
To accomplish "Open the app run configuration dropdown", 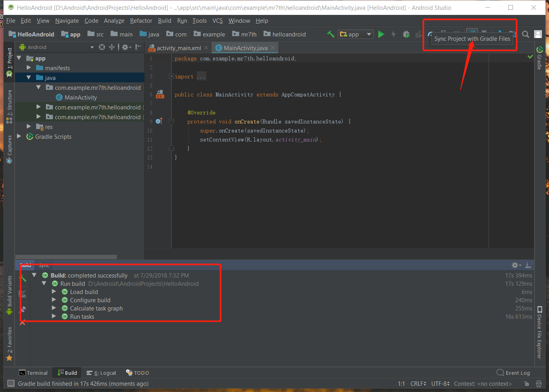I will click(x=356, y=34).
